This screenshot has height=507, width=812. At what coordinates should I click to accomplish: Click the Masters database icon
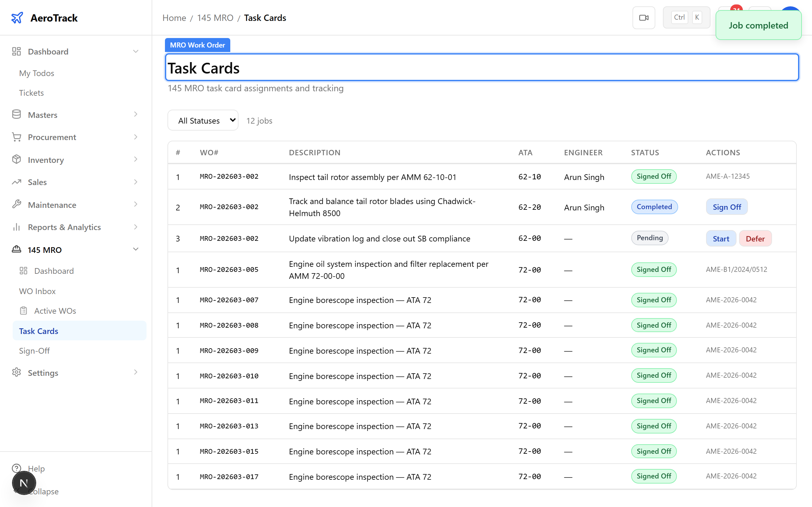point(16,115)
